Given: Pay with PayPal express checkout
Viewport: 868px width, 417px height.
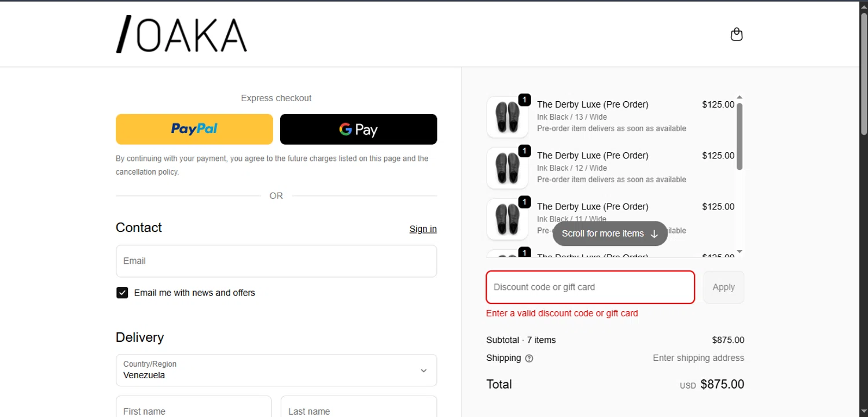Looking at the screenshot, I should 194,129.
